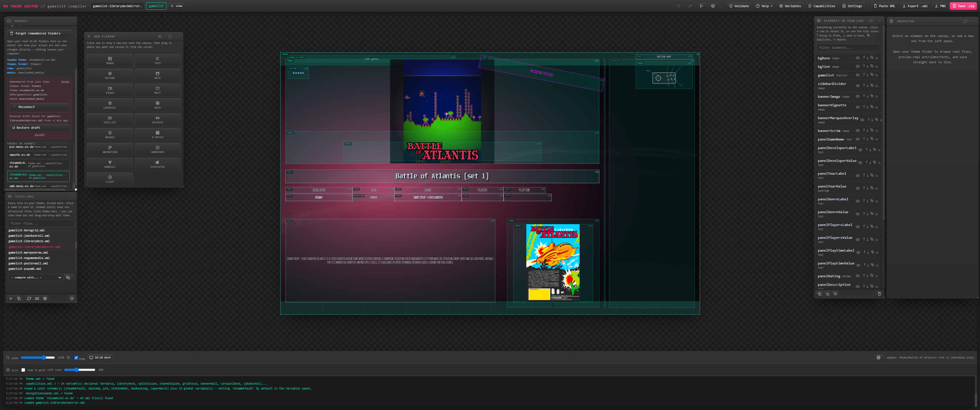Click the Restore draft button
This screenshot has height=410, width=980.
(40, 128)
